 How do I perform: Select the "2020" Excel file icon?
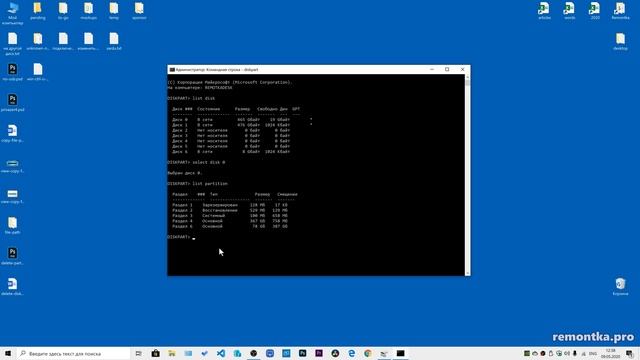pyautogui.click(x=595, y=11)
